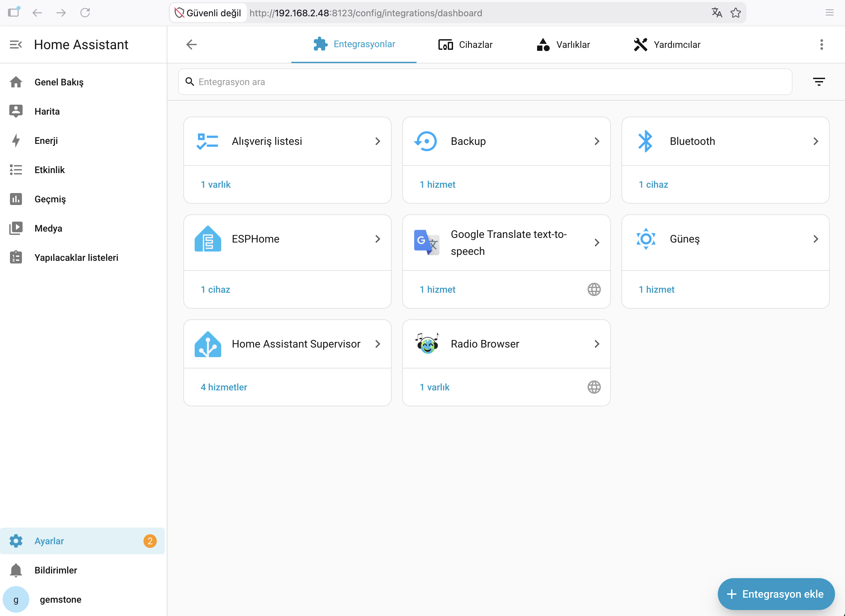Open the Geçmiş history page
This screenshot has height=616, width=845.
(x=82, y=199)
